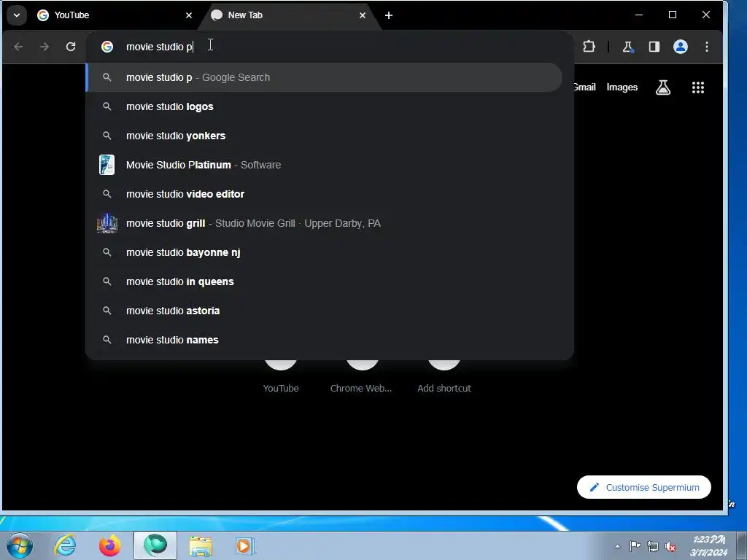The image size is (747, 560).
Task: Open the Windows Start menu
Action: (x=20, y=545)
